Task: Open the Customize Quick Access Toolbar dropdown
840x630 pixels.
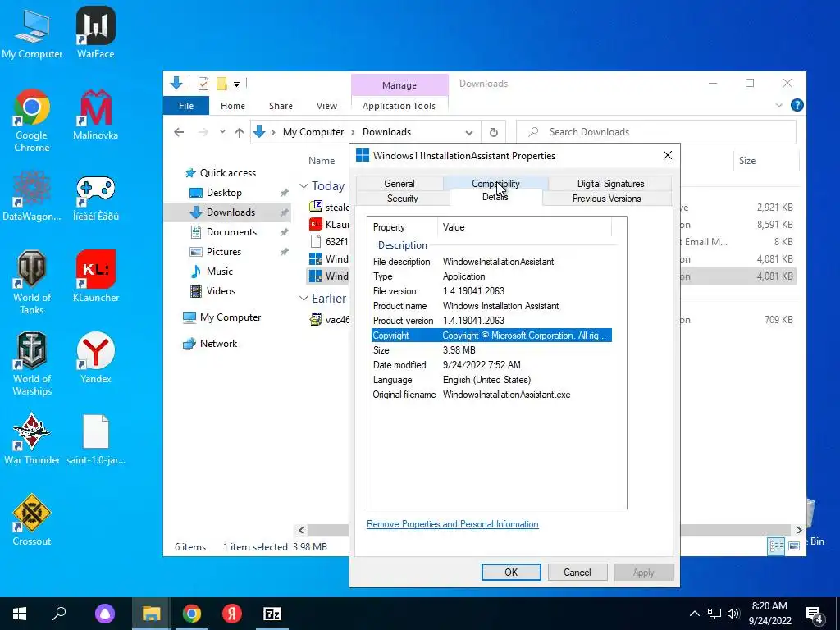Action: [x=236, y=84]
